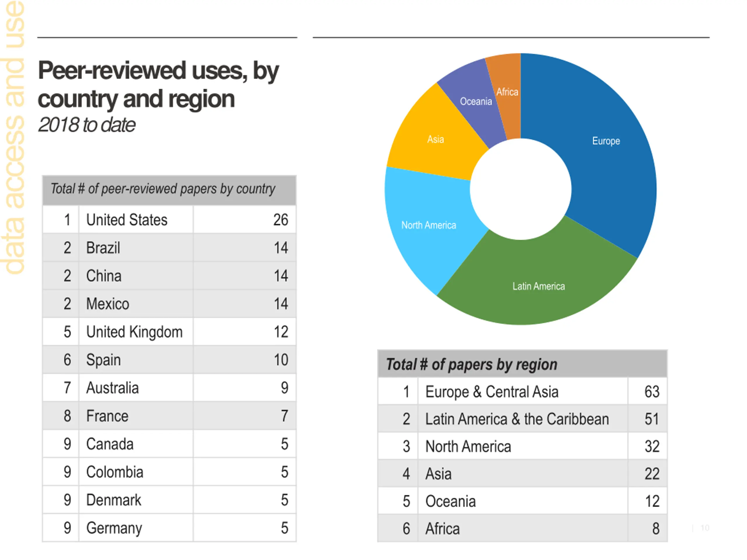747x560 pixels.
Task: Select the 'China' country cell
Action: tap(136, 276)
